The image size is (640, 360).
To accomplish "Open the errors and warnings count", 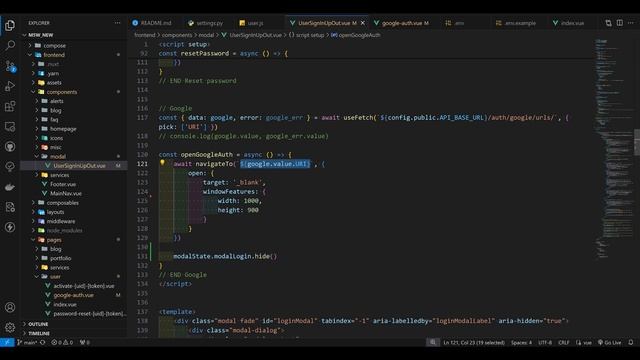I will [62, 342].
